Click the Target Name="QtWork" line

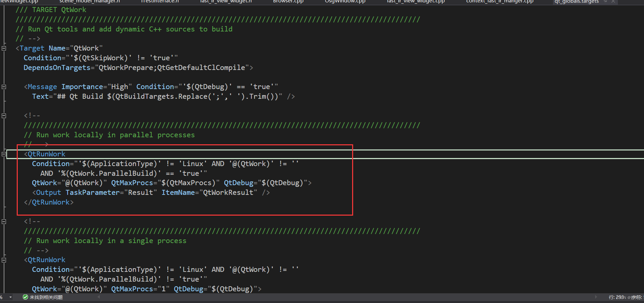pos(59,48)
